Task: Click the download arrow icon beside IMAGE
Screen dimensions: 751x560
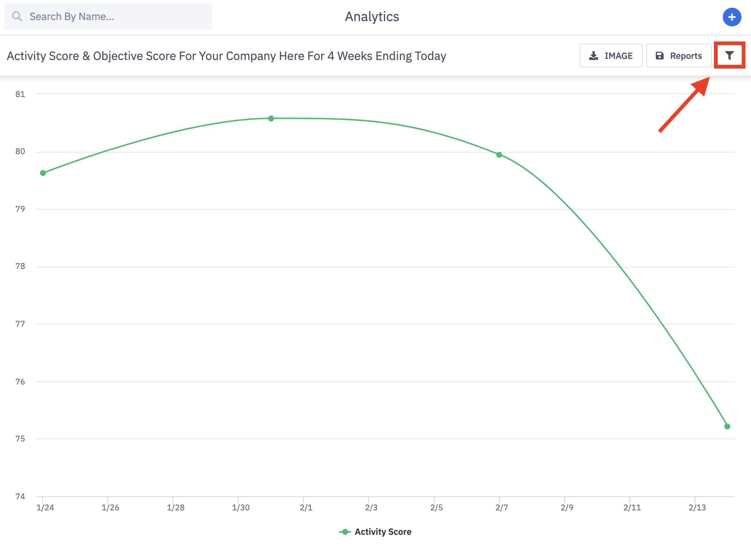Action: (594, 56)
